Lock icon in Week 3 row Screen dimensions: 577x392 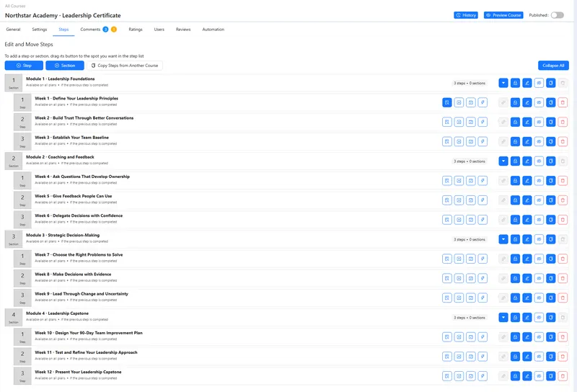[x=515, y=141]
